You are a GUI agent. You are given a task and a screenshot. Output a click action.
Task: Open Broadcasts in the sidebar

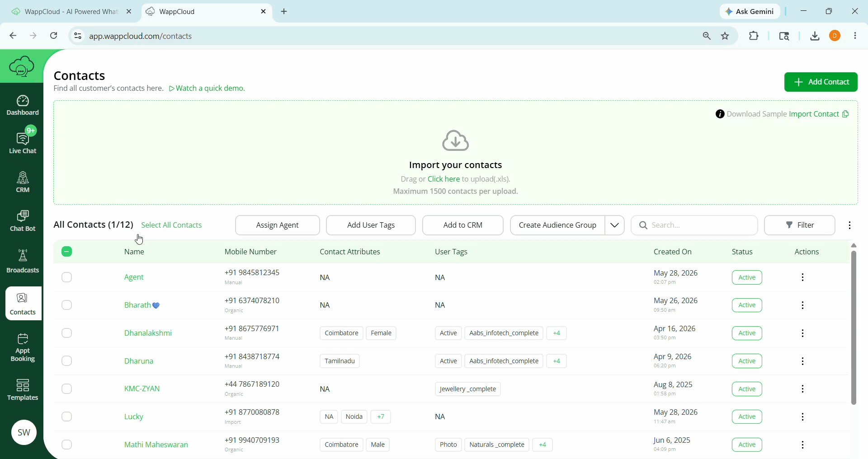point(23,261)
